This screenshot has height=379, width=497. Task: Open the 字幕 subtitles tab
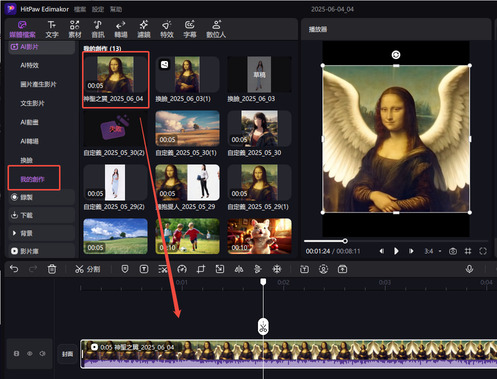190,29
